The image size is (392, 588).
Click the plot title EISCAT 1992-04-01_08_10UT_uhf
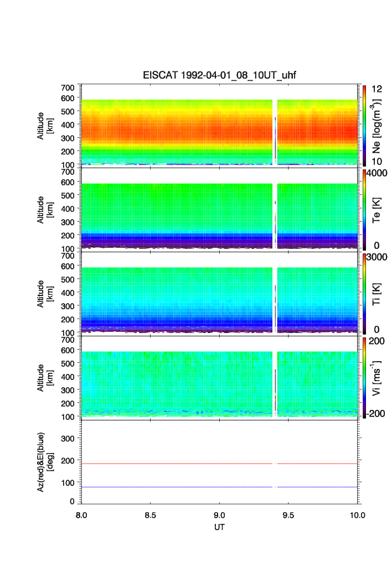(x=219, y=75)
